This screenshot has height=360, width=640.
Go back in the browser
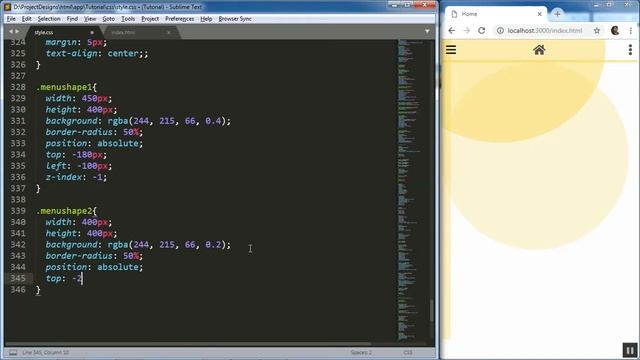point(451,31)
